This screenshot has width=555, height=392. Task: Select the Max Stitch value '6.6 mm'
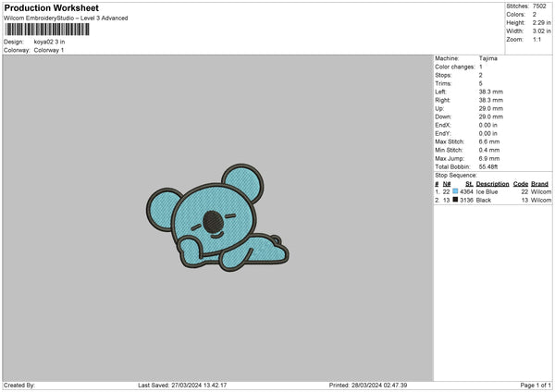489,141
